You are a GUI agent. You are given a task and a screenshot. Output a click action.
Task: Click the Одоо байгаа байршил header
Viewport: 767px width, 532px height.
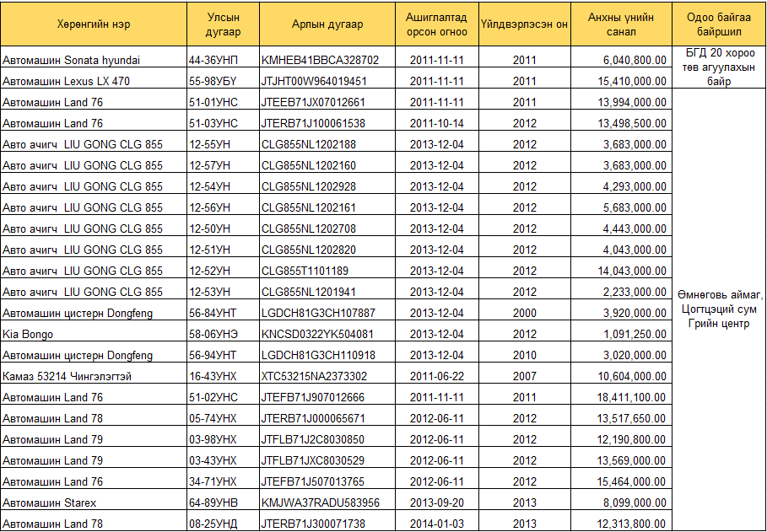[x=719, y=24]
